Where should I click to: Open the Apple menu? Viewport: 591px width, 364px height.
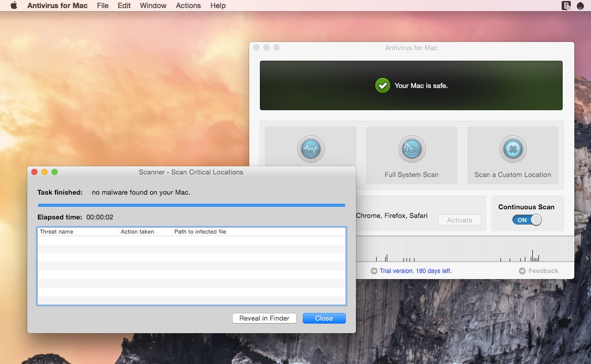tap(14, 5)
